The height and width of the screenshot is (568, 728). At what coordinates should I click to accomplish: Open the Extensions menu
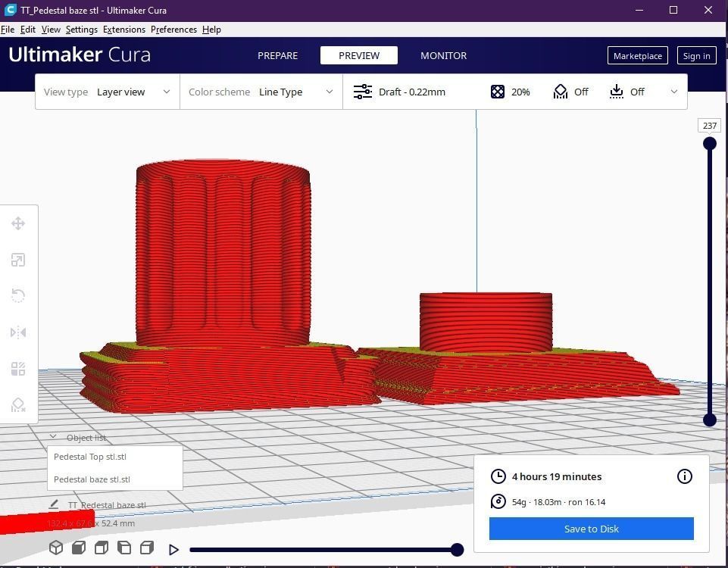[x=124, y=30]
